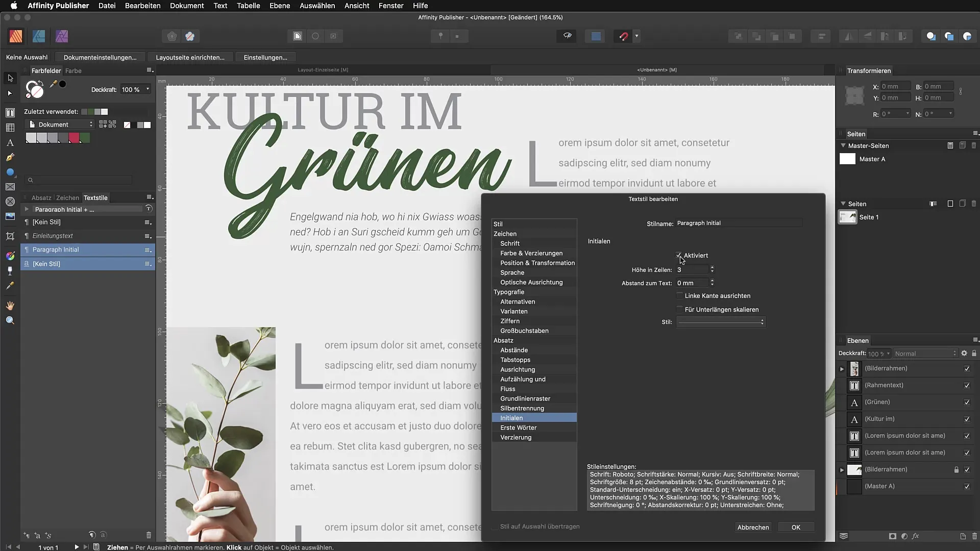Select the Place Image tool

pyautogui.click(x=10, y=217)
